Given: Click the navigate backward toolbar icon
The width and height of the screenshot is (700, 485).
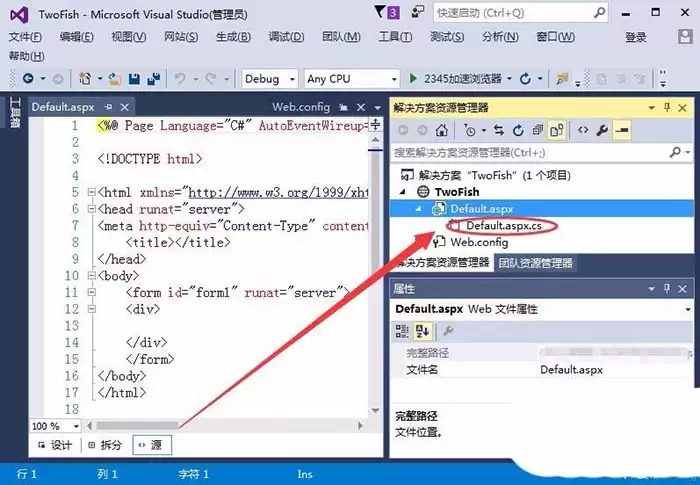Looking at the screenshot, I should click(x=28, y=79).
